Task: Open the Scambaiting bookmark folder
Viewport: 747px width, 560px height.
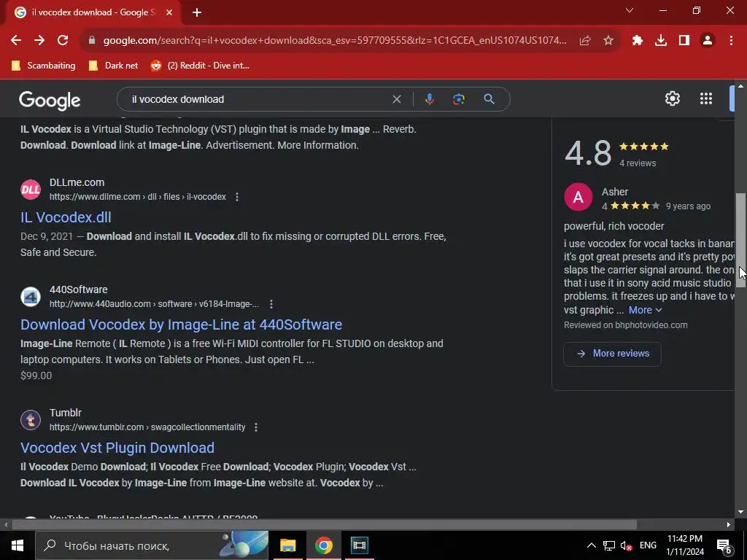Action: pyautogui.click(x=43, y=66)
